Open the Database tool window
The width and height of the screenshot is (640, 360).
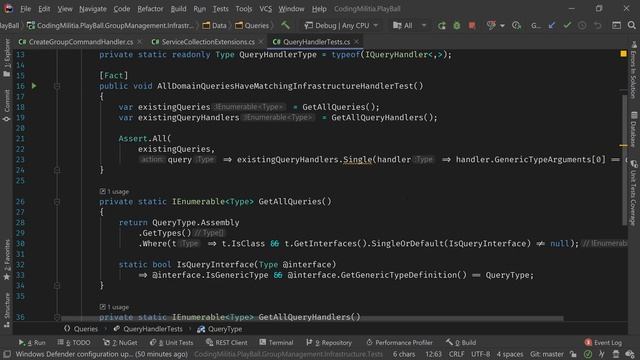(x=633, y=129)
